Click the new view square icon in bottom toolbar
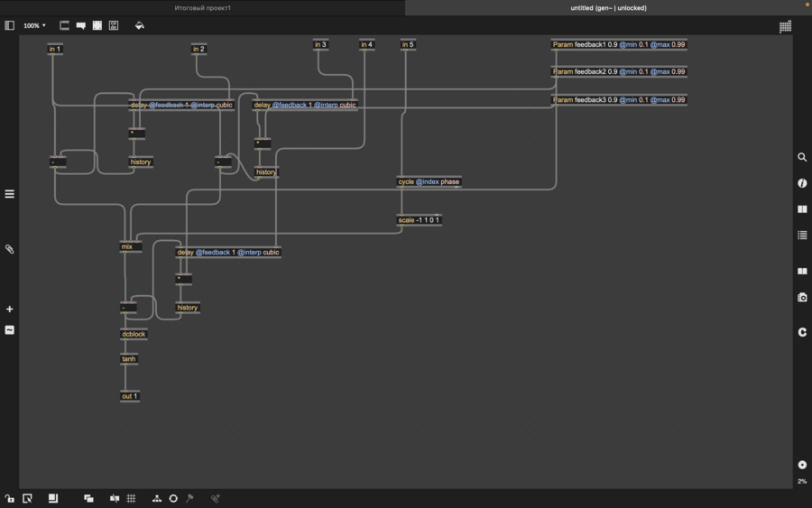Viewport: 812px width, 508px height. [x=53, y=498]
